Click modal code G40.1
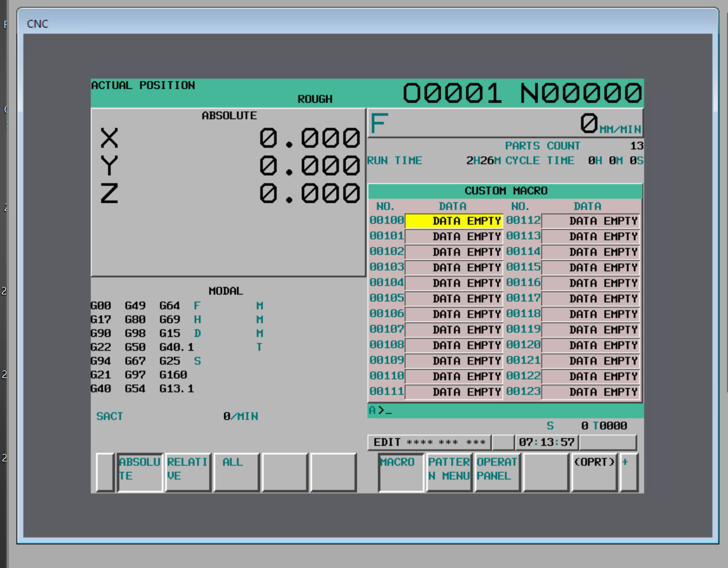 pyautogui.click(x=176, y=347)
